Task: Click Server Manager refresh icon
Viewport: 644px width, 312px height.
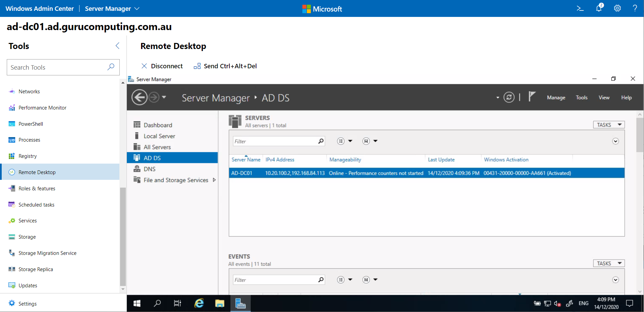Action: click(x=509, y=97)
